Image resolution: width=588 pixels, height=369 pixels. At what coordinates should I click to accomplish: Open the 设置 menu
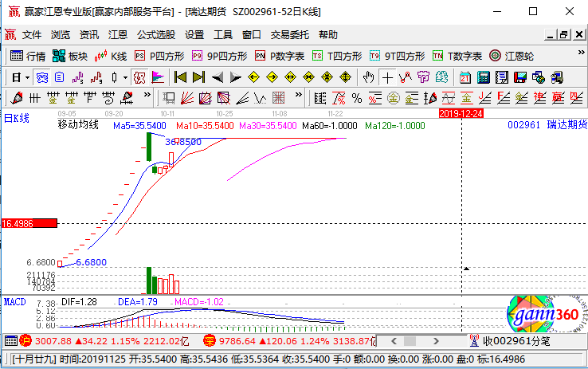click(194, 35)
